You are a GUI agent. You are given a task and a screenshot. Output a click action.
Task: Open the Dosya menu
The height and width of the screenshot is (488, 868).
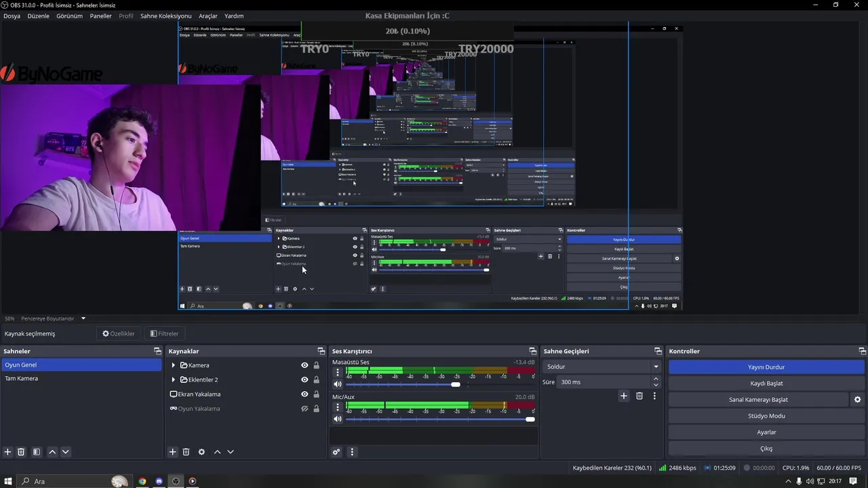(12, 16)
